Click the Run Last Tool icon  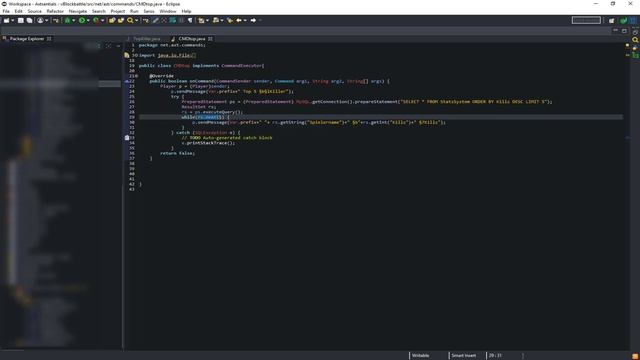(x=96, y=20)
